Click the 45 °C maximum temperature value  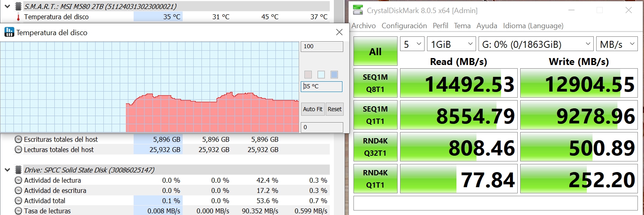click(270, 17)
